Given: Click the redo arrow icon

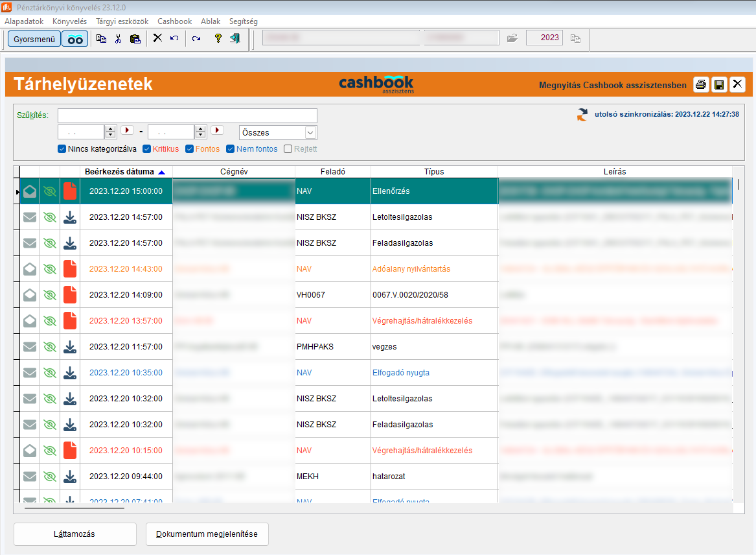Looking at the screenshot, I should click(196, 39).
